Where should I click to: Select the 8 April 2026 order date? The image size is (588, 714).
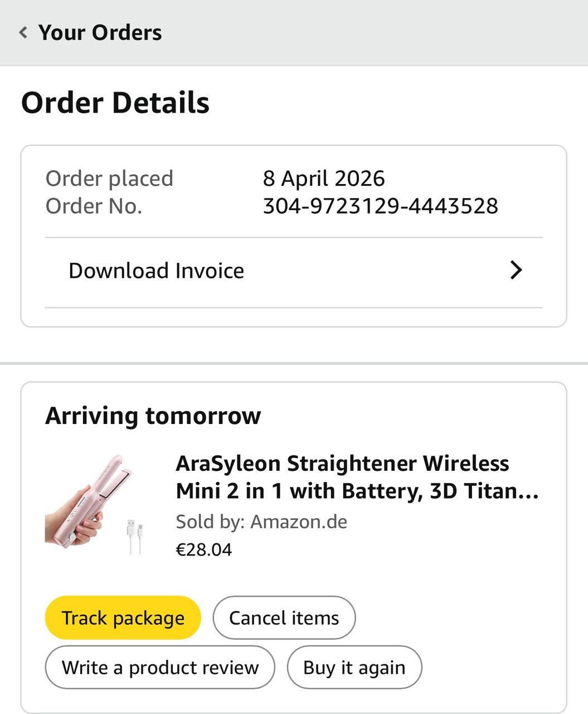click(x=324, y=178)
